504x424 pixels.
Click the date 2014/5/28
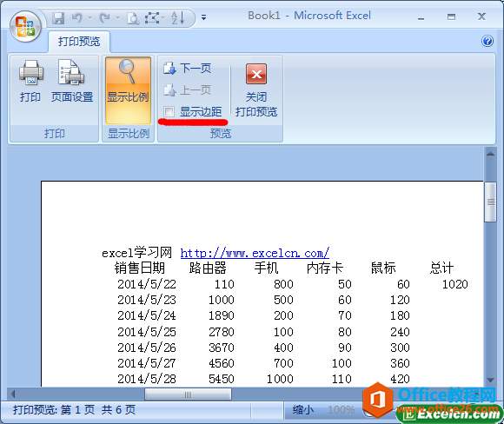147,379
